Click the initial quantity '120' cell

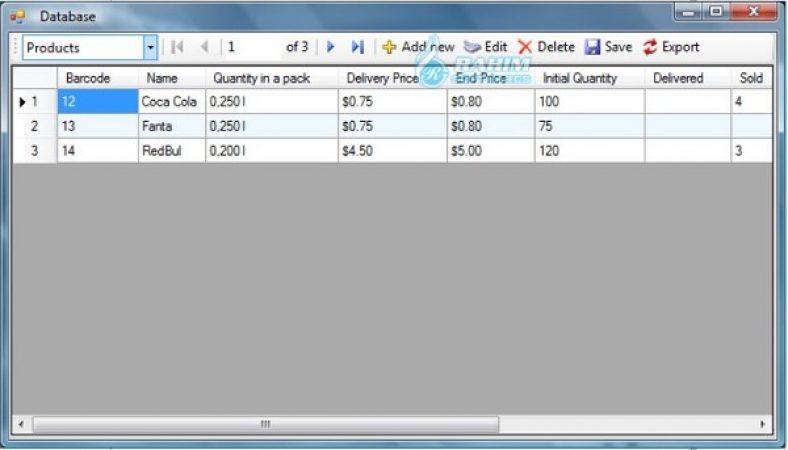click(x=589, y=151)
